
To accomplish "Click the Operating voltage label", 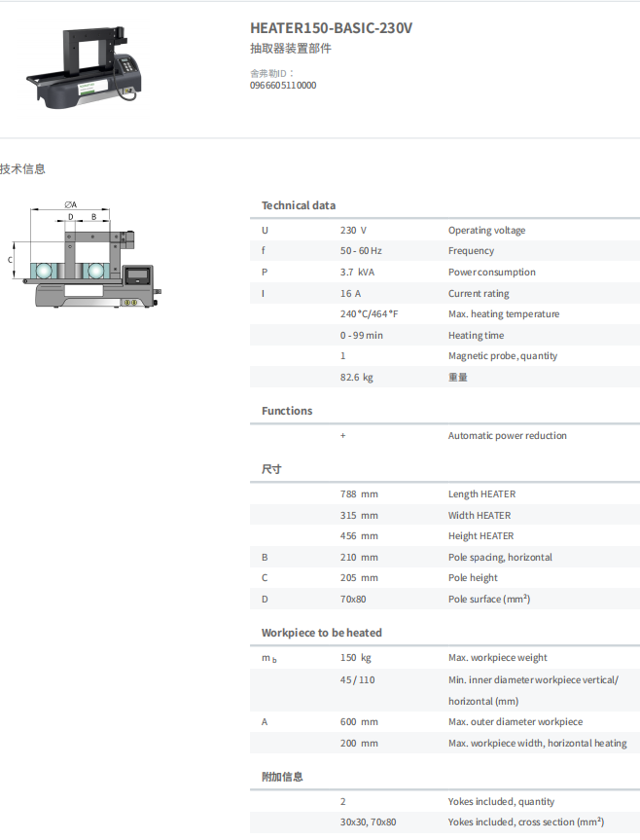I will [487, 231].
